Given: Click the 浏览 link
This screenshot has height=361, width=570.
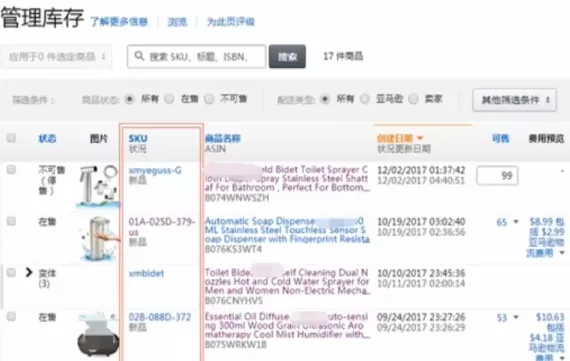Looking at the screenshot, I should pyautogui.click(x=177, y=22).
